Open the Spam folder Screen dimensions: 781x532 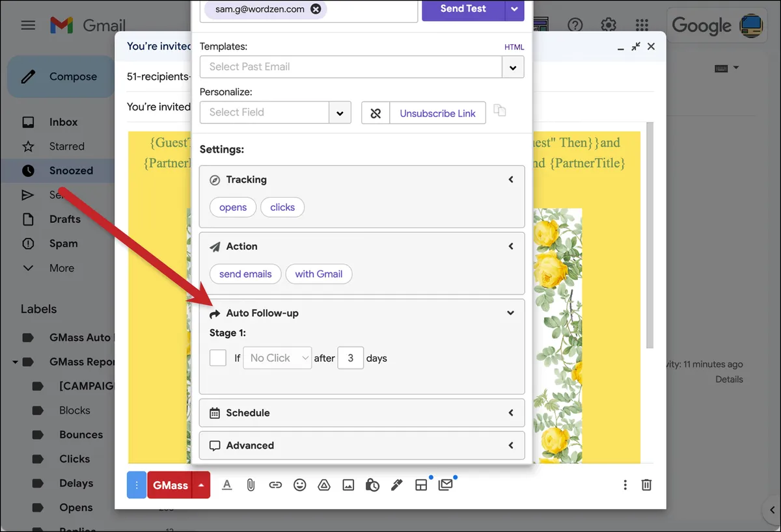[x=63, y=244]
